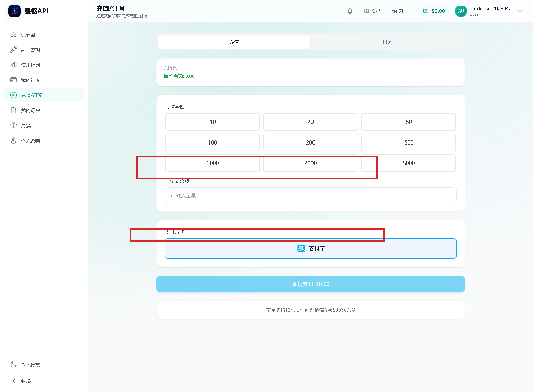The width and height of the screenshot is (533, 392).
Task: Click the 确认支付 ¥0.00 button
Action: point(310,284)
